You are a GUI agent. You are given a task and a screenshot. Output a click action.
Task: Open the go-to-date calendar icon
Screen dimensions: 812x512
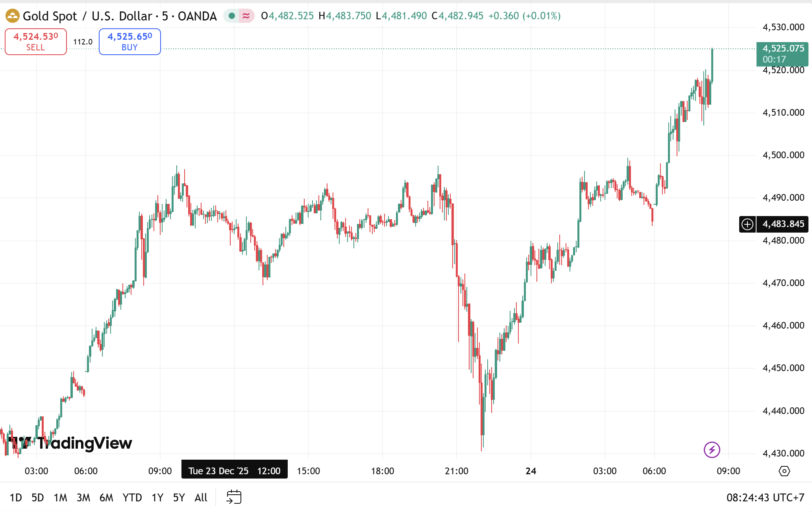pyautogui.click(x=234, y=497)
